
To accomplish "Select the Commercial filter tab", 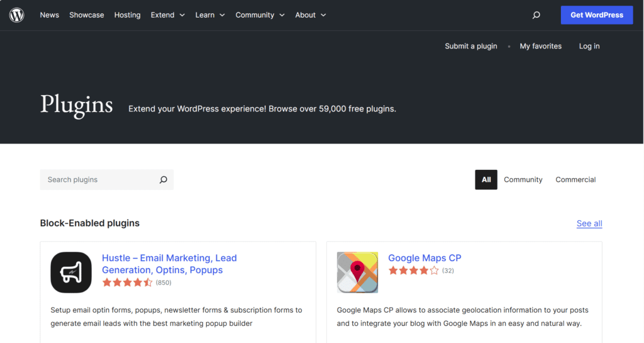I will click(x=575, y=179).
